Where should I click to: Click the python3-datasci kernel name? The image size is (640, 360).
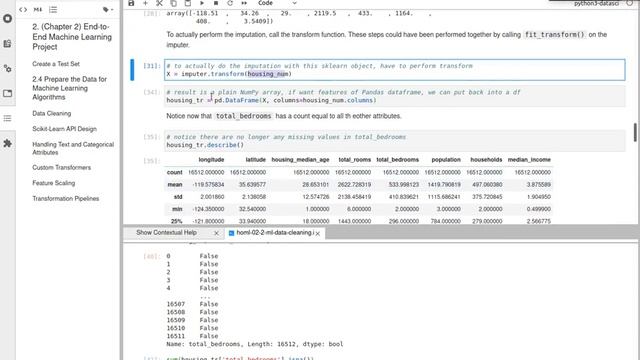tap(596, 3)
